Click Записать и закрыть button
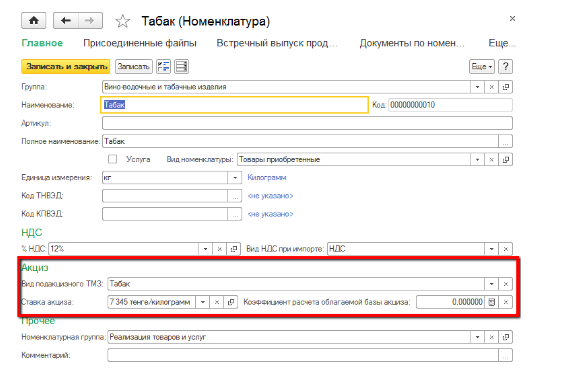The width and height of the screenshot is (567, 374). click(66, 67)
